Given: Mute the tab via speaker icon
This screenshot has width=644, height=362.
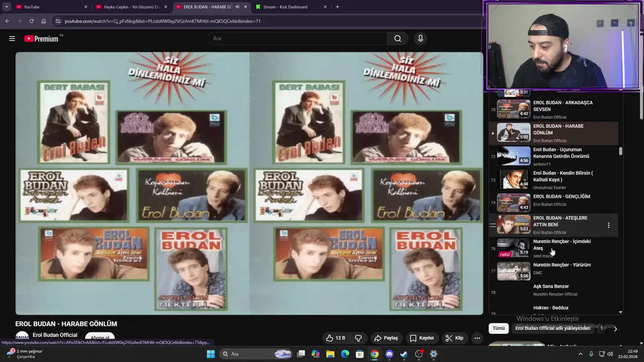Looking at the screenshot, I should [x=237, y=7].
